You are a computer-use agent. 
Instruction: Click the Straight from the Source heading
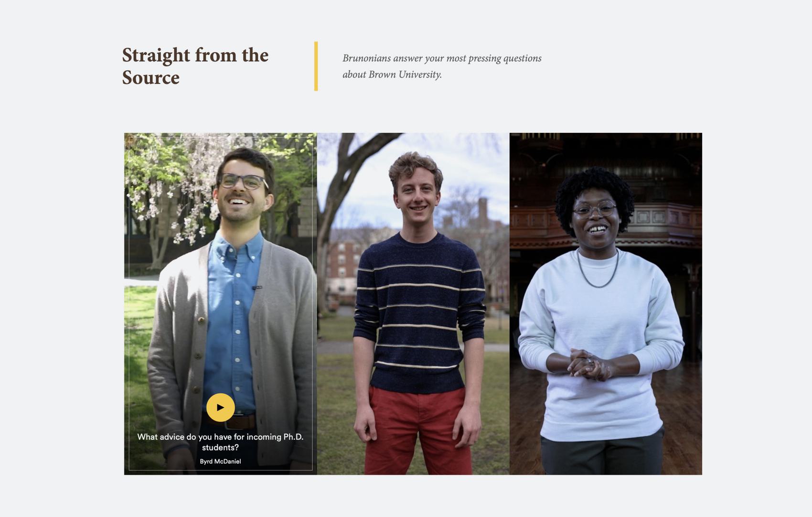(195, 66)
